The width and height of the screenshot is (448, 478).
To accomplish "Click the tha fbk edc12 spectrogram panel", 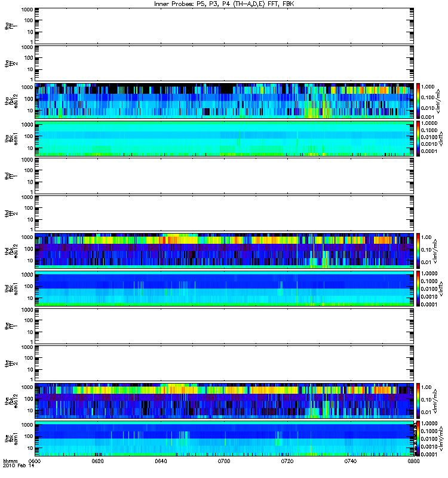I will pos(225,101).
